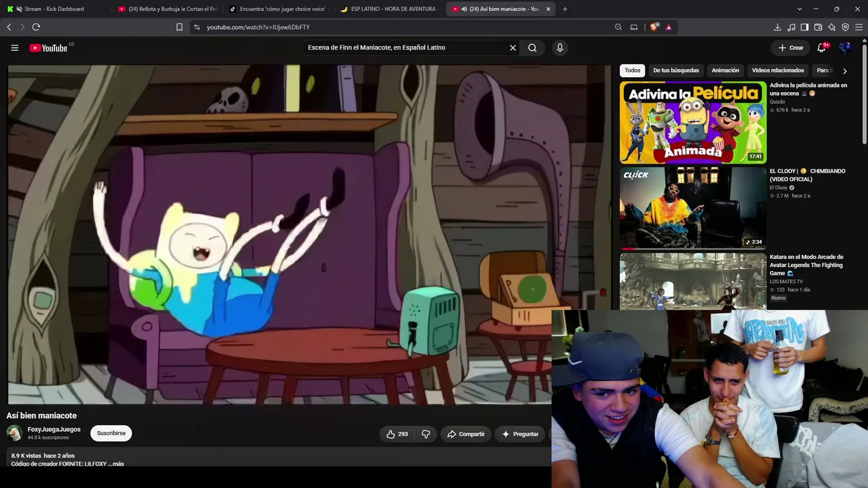Select the 'Animación' filter chip
Screen dimensions: 868x488
tap(725, 70)
